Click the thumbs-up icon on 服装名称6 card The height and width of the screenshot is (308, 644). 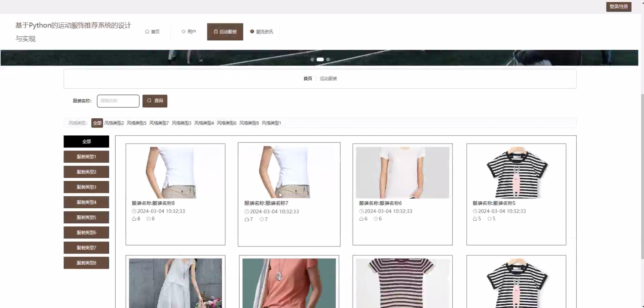point(361,219)
